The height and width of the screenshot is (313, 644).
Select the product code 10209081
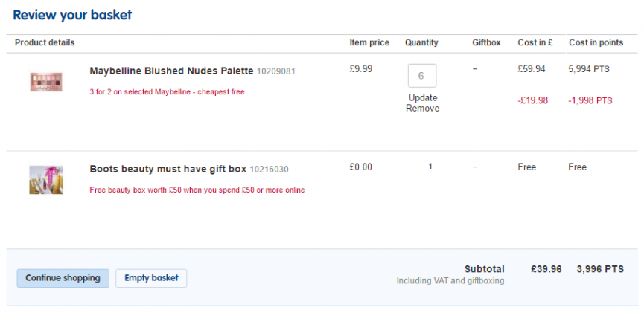tap(276, 71)
